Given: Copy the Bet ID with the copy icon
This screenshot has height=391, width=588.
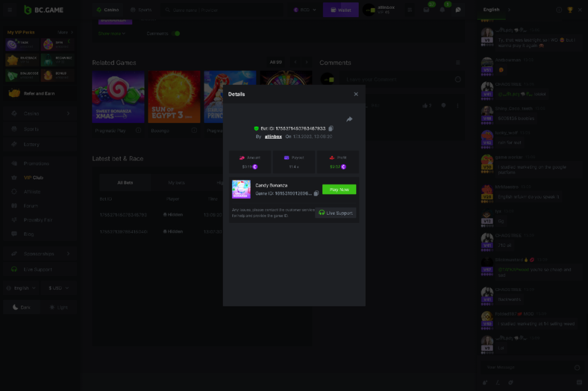Looking at the screenshot, I should 331,128.
